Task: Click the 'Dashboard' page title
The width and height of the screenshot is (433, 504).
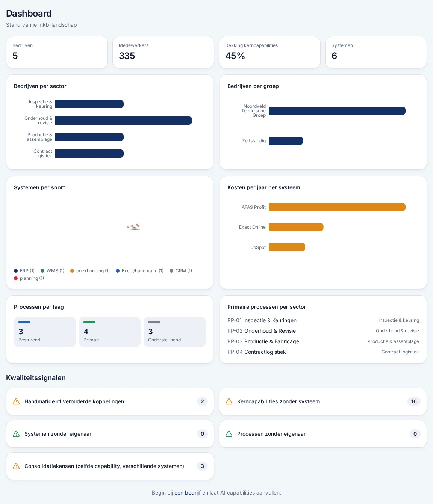Action: pos(29,14)
